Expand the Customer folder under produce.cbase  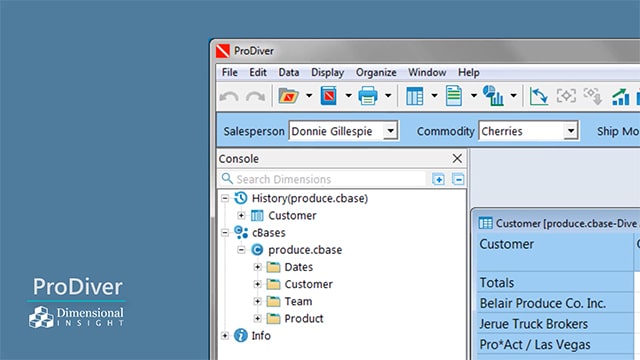click(x=258, y=284)
